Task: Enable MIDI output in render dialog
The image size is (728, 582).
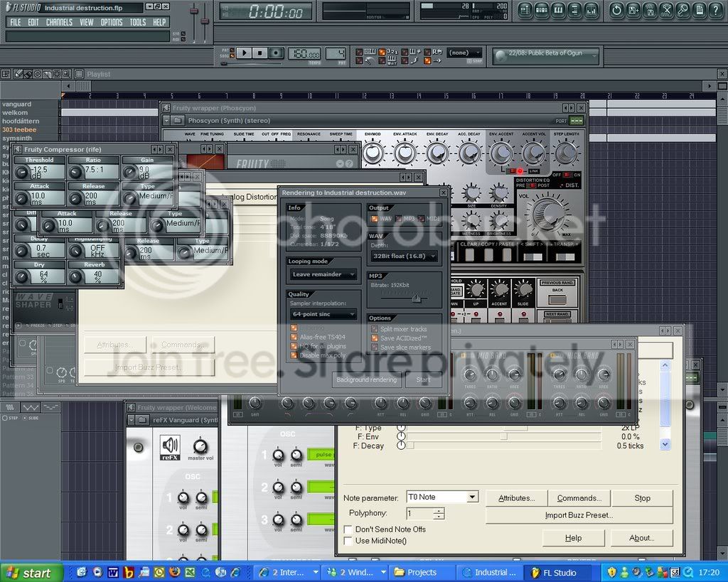Action: (x=421, y=219)
